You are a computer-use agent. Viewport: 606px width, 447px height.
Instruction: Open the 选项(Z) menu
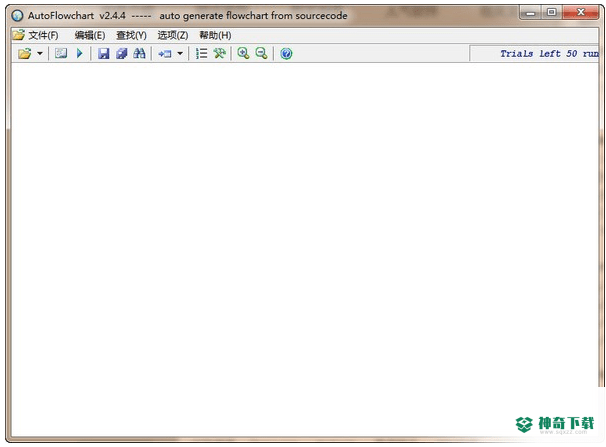[173, 36]
